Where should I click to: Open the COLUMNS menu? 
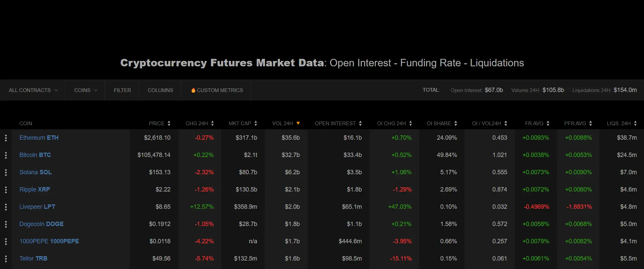pyautogui.click(x=160, y=90)
